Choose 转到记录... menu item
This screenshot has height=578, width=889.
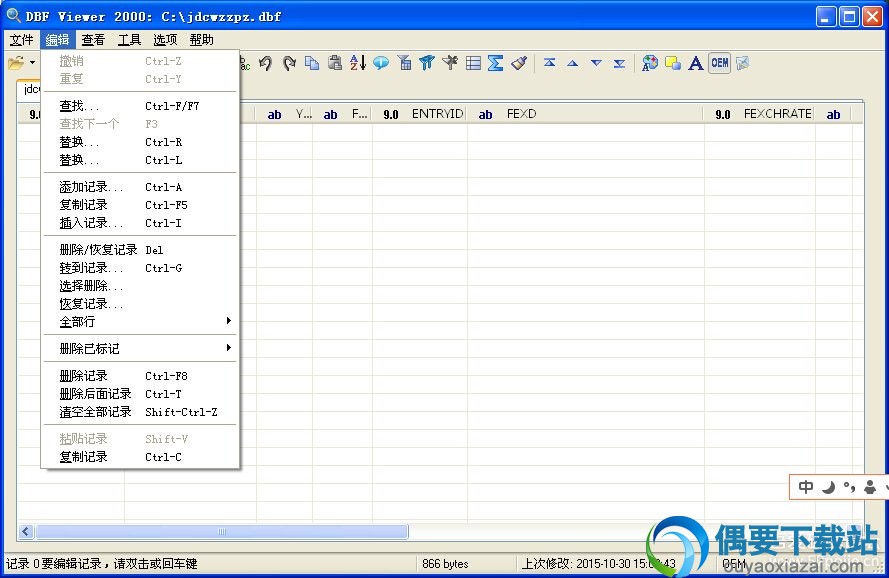click(140, 268)
